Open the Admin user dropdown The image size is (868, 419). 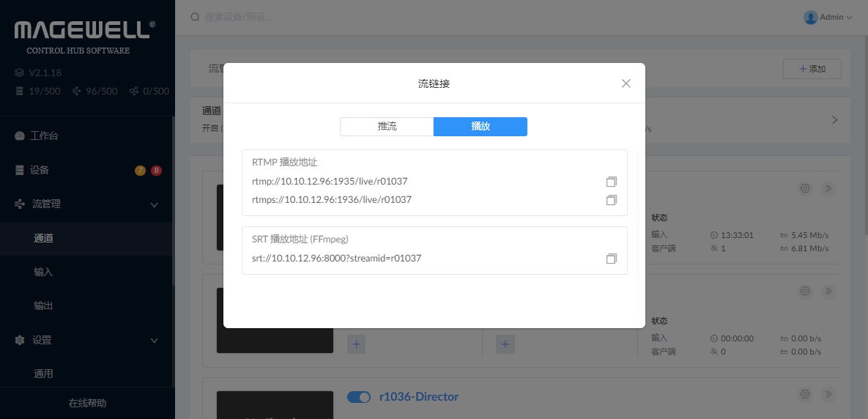[x=828, y=17]
